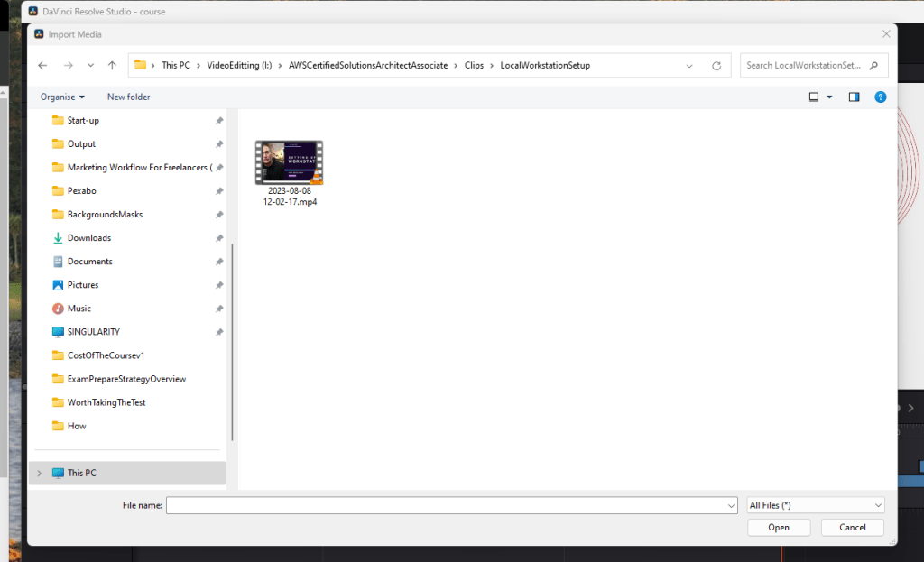Jump to VideoEditting (I:) in breadcrumb
The image size is (924, 562).
tap(239, 65)
